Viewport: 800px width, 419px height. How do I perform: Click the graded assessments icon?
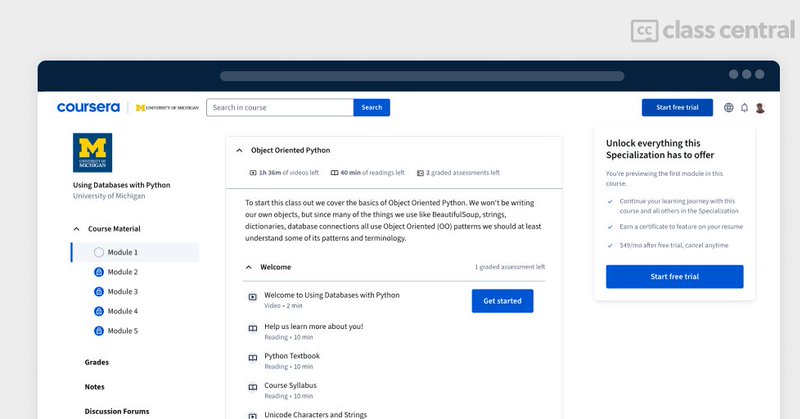click(x=420, y=173)
